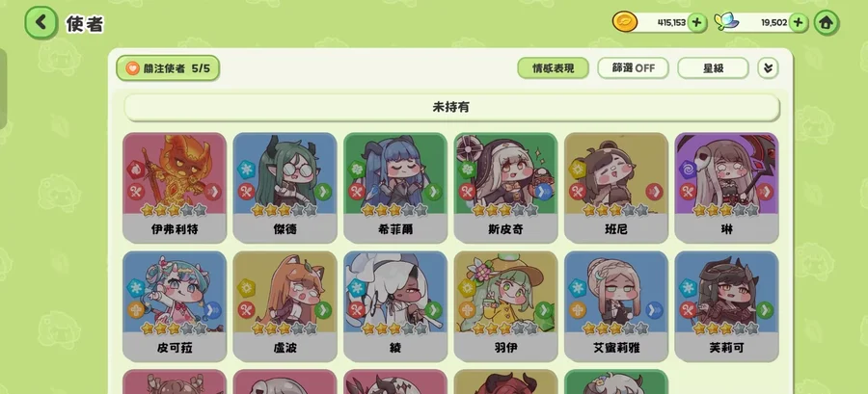
Task: Open the 星級 sort dropdown
Action: (713, 68)
